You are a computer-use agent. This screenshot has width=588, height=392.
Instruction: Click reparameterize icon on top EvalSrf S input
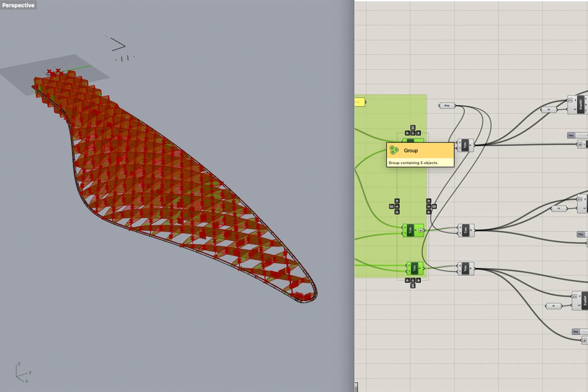tap(570, 100)
